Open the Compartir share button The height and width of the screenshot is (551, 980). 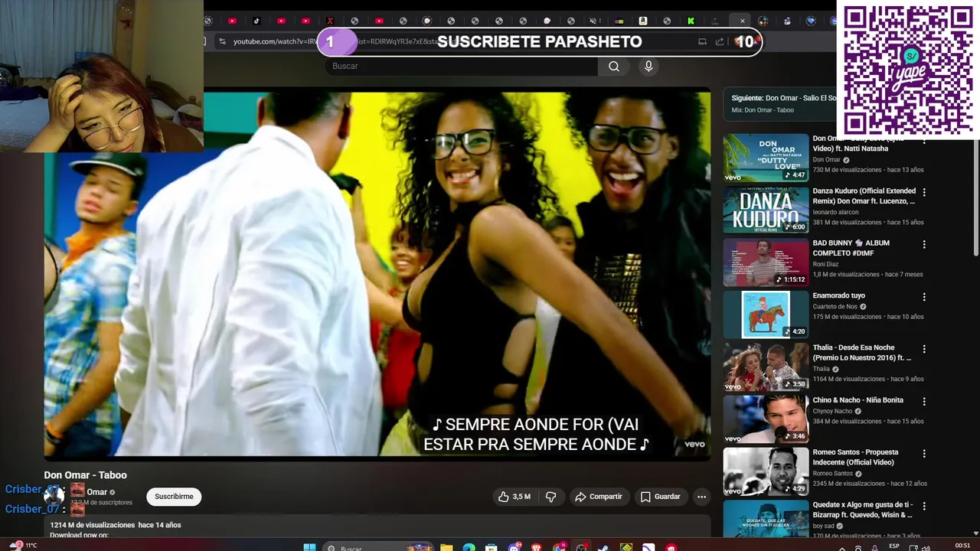599,497
